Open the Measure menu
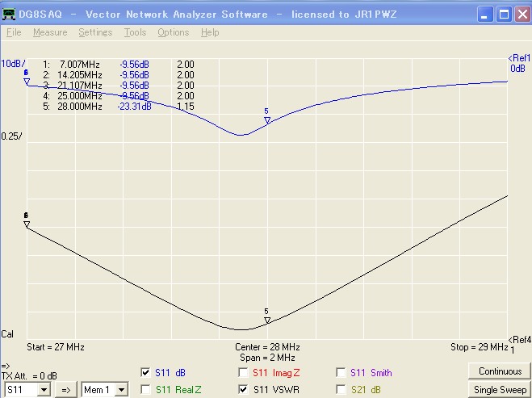Image resolution: width=532 pixels, height=398 pixels. [x=50, y=32]
